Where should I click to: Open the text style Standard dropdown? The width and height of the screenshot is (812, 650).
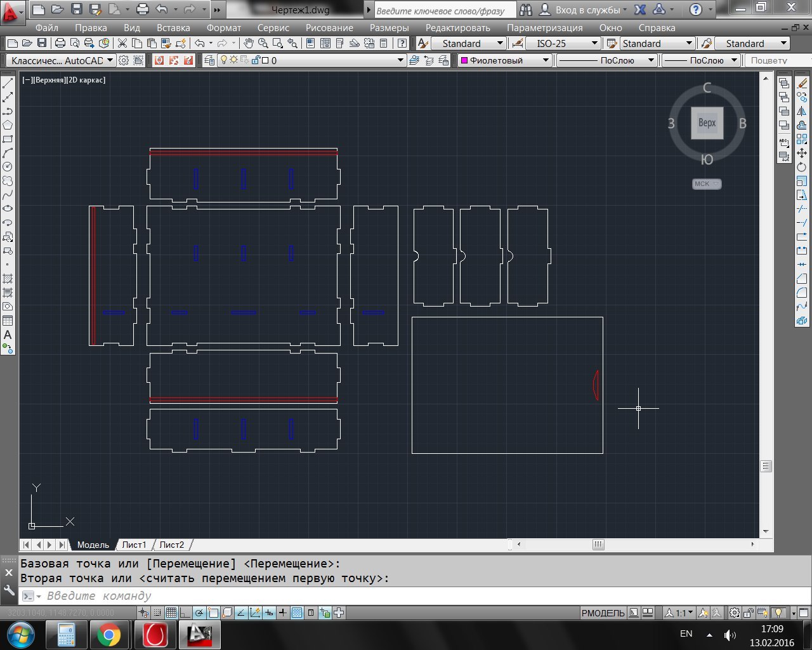click(468, 43)
